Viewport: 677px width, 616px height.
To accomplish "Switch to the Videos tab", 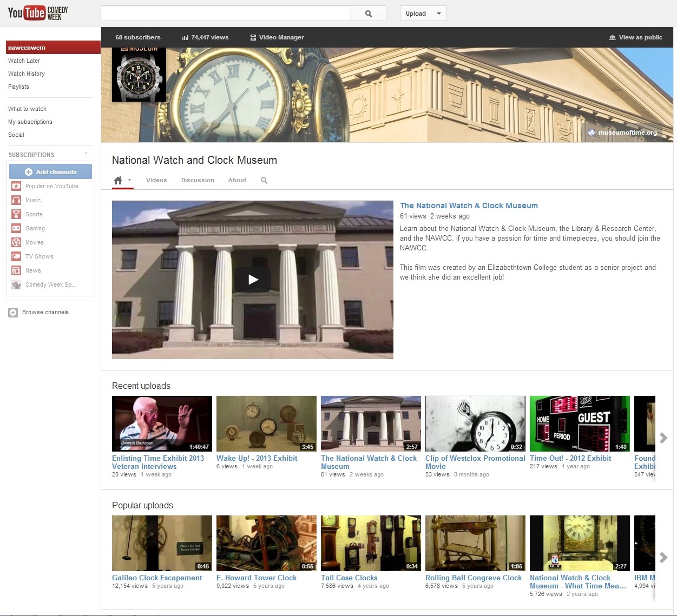I will (156, 180).
